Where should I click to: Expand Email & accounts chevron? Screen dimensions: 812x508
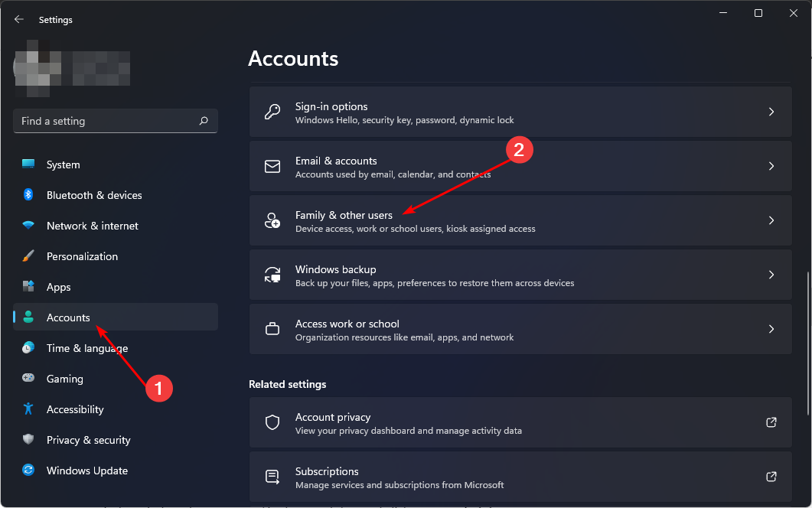[771, 167]
